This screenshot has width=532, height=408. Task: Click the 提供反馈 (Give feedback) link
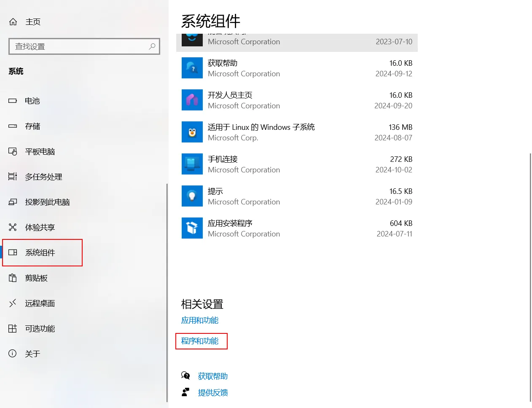click(x=212, y=393)
